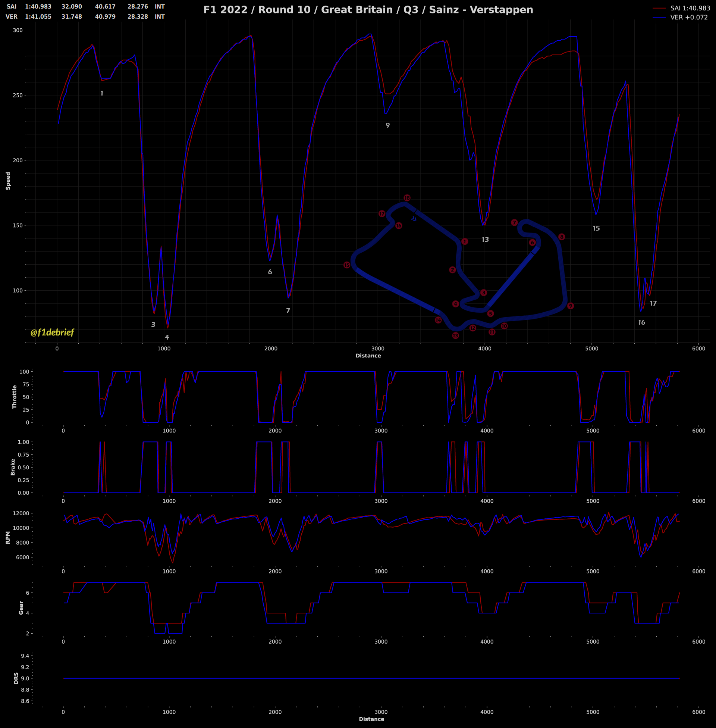The height and width of the screenshot is (728, 716).
Task: Click Distance label under the DRS chart
Action: click(371, 719)
